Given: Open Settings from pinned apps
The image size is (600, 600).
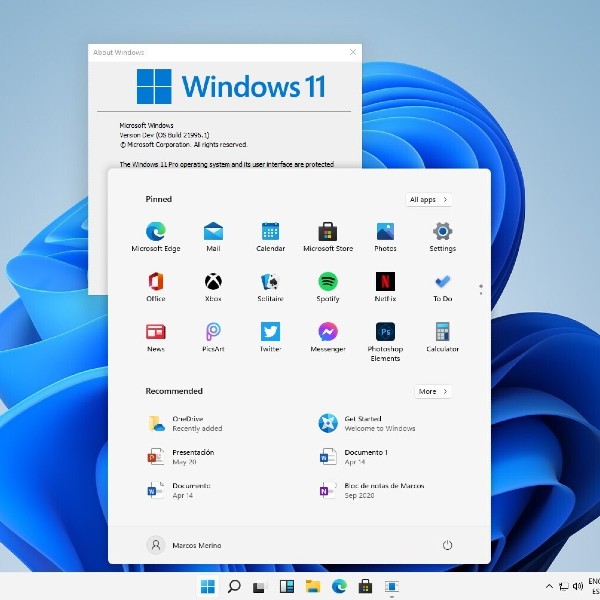Looking at the screenshot, I should coord(443,237).
